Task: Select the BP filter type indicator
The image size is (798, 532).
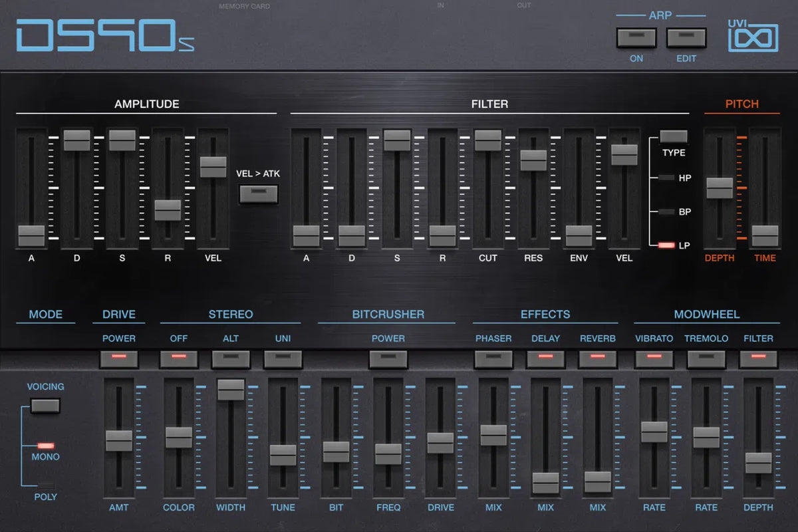Action: (x=666, y=212)
